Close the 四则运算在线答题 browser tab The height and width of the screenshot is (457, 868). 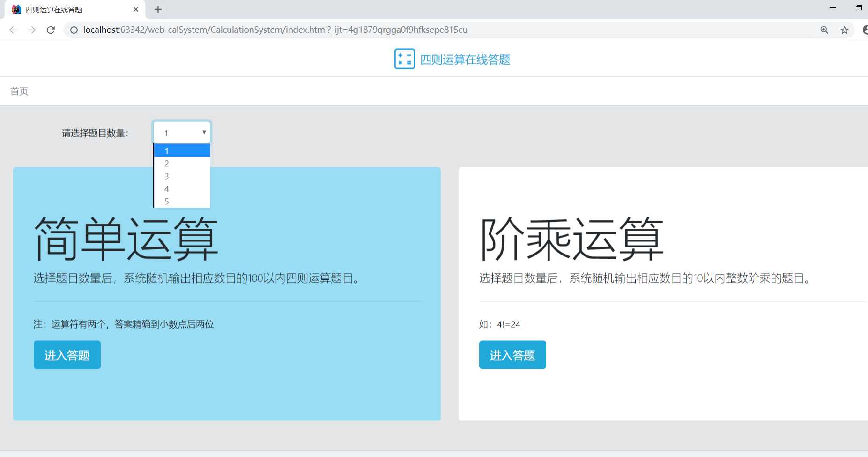coord(136,9)
